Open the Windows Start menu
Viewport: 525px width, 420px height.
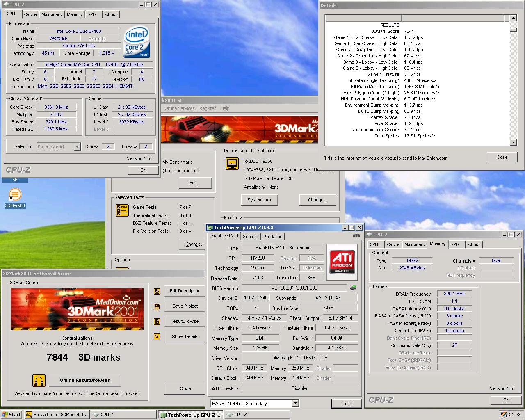11,415
